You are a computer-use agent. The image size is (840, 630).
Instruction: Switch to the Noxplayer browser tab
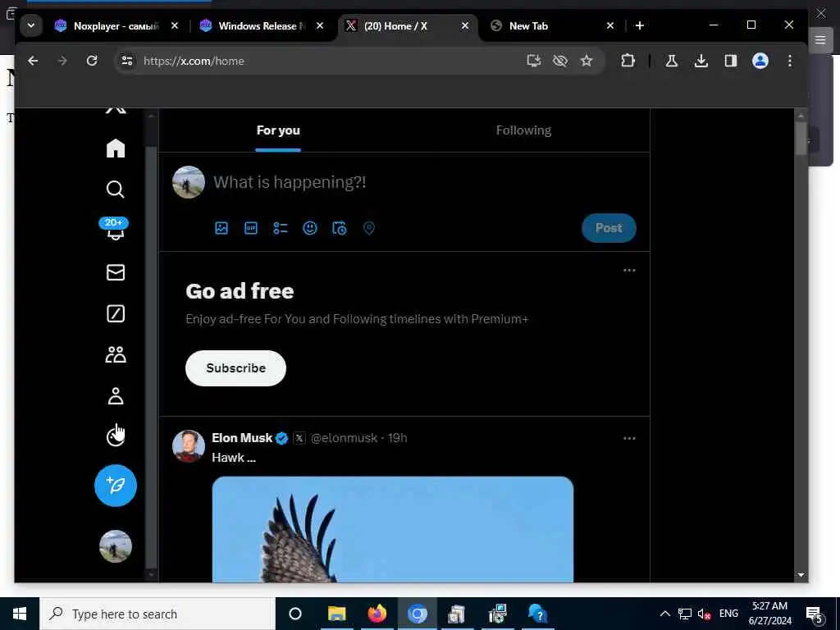[x=116, y=25]
